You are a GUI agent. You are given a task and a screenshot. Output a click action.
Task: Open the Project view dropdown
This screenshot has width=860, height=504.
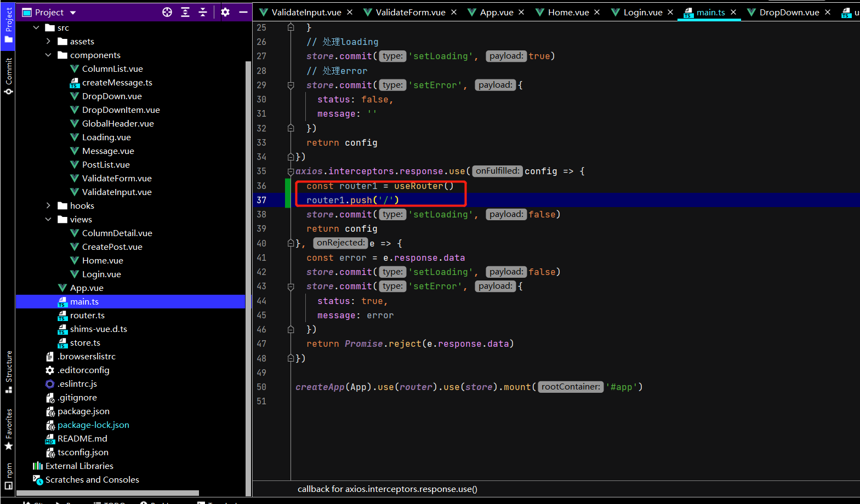tap(73, 13)
